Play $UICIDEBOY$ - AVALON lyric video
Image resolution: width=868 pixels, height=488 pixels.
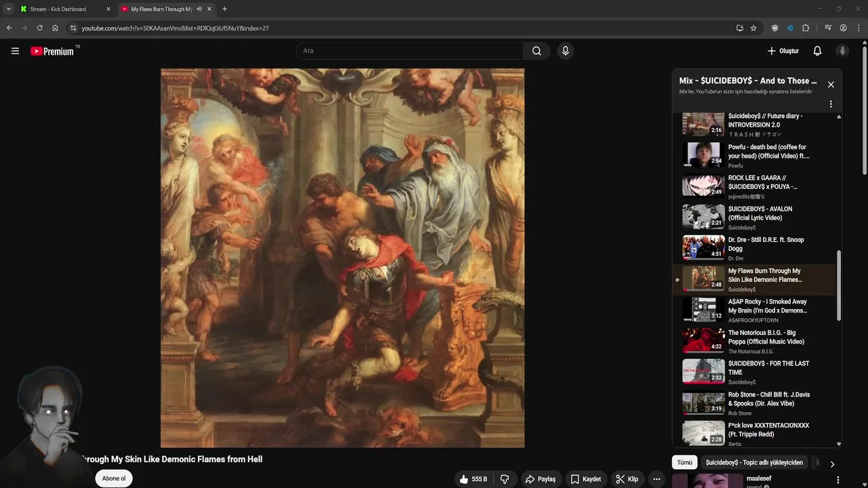[x=754, y=218]
